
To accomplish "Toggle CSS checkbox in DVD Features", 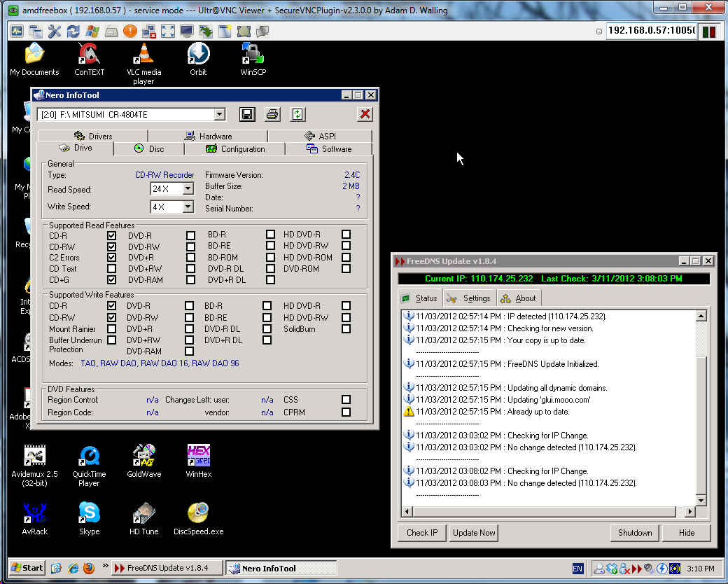I will 346,400.
